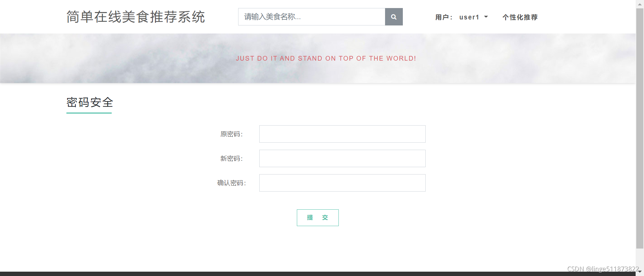
Task: Open the 个性化推荐 menu link
Action: [x=520, y=17]
